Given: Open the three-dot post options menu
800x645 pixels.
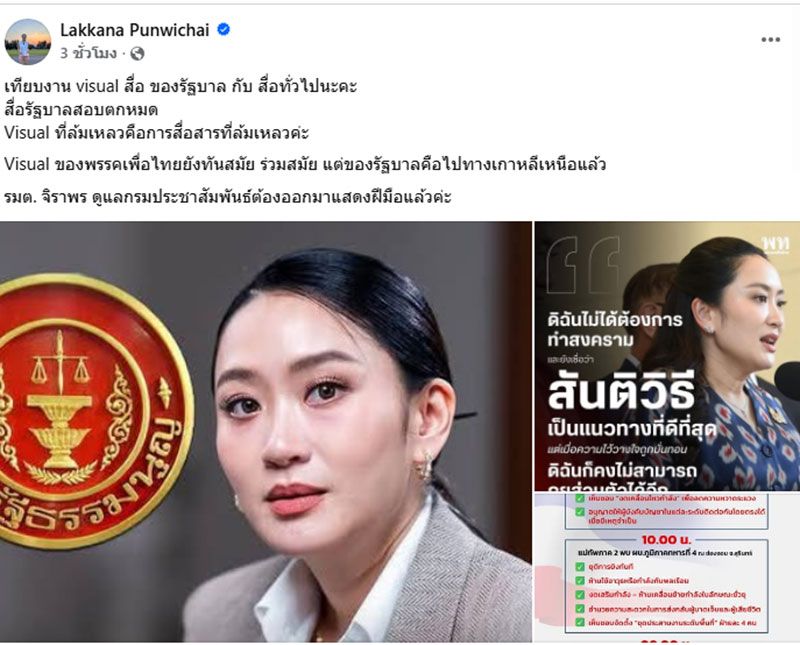Looking at the screenshot, I should 770,40.
